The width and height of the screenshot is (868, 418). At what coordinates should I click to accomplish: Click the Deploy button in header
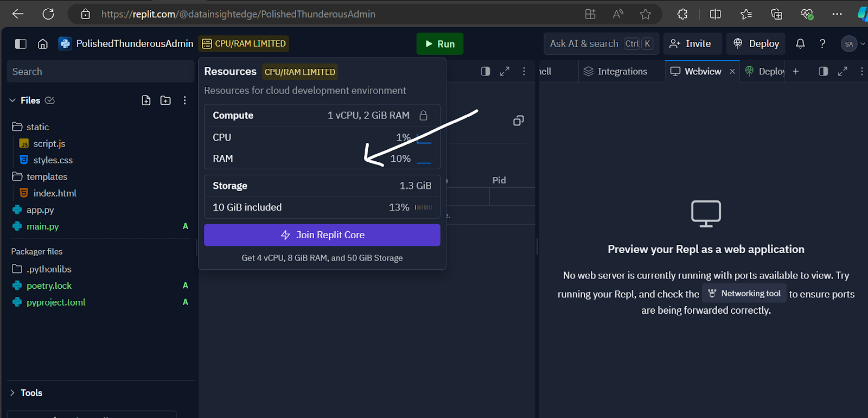click(x=756, y=43)
